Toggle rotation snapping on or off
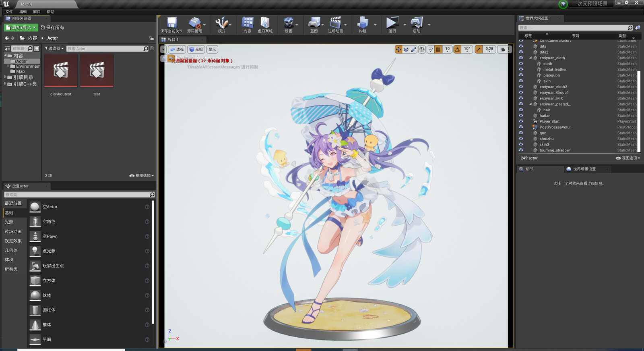This screenshot has width=644, height=351. click(x=458, y=49)
